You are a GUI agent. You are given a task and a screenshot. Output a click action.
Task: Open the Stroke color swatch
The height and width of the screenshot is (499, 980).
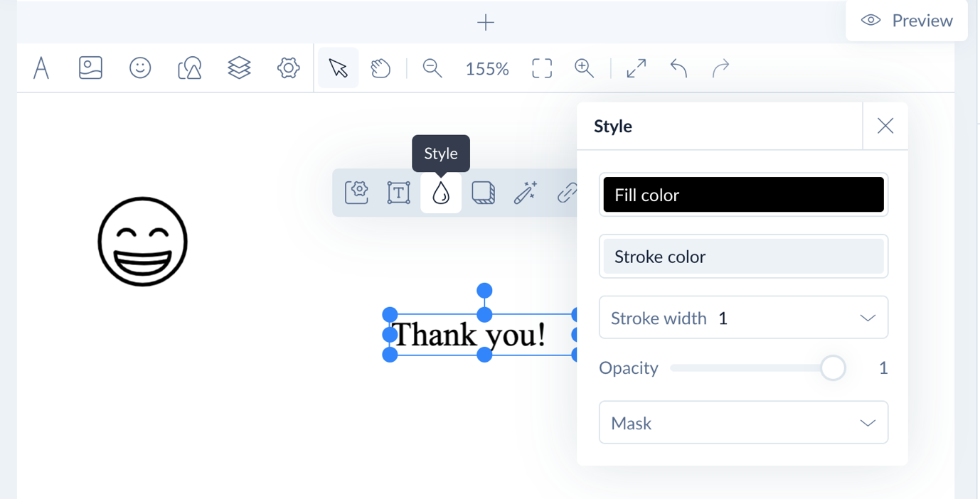click(744, 257)
